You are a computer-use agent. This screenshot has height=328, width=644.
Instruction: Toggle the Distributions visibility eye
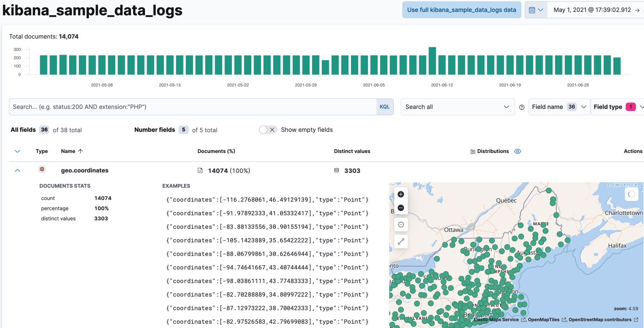pos(517,151)
